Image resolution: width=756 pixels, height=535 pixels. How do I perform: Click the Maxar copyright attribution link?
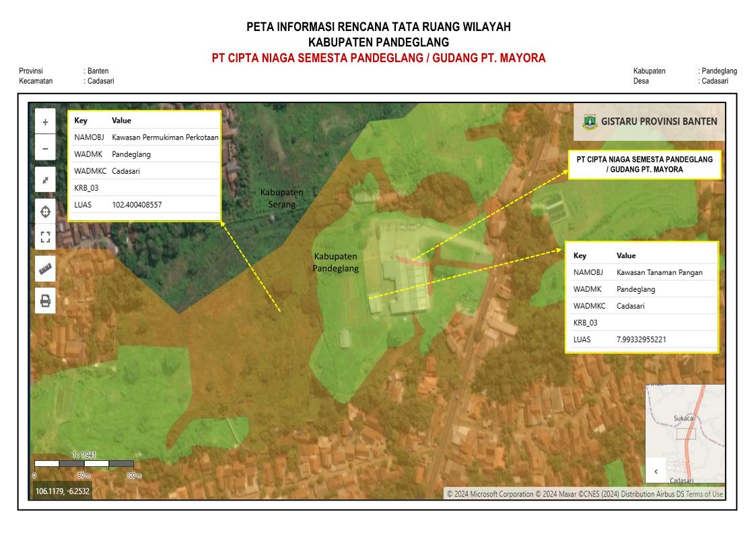coord(568,494)
